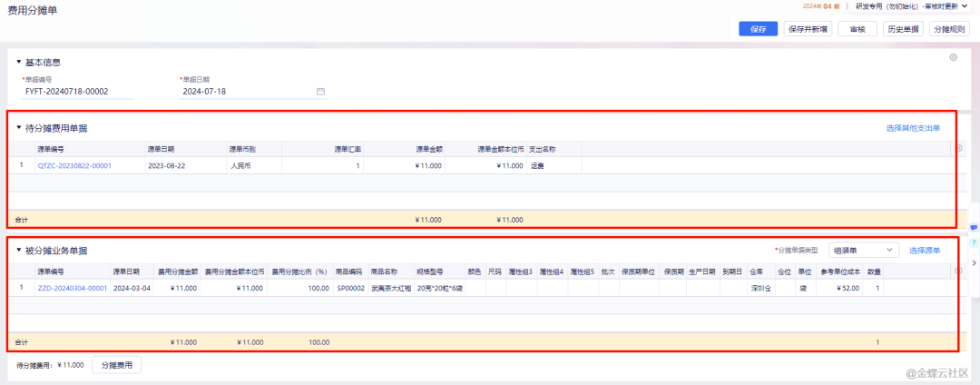Click into the 单据编号 field
This screenshot has width=980, height=385.
tap(78, 92)
